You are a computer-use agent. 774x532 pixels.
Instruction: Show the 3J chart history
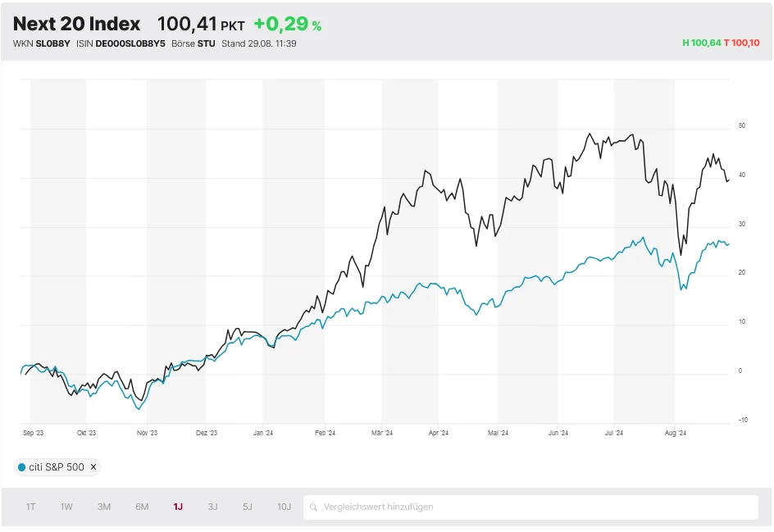pos(212,507)
